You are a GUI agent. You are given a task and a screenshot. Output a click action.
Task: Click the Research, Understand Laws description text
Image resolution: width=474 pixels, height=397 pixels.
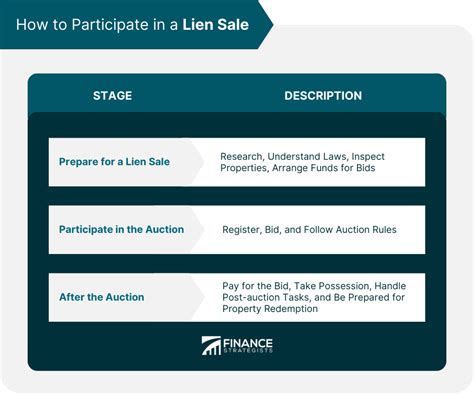point(302,162)
